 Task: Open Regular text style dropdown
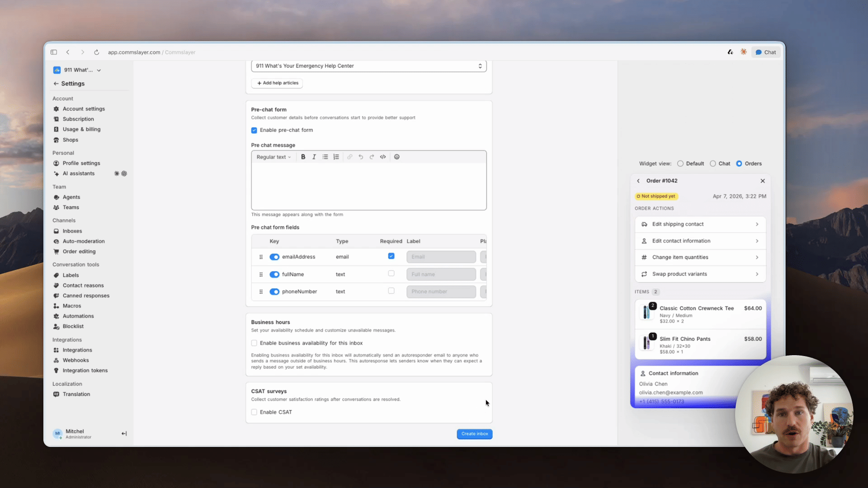tap(274, 157)
